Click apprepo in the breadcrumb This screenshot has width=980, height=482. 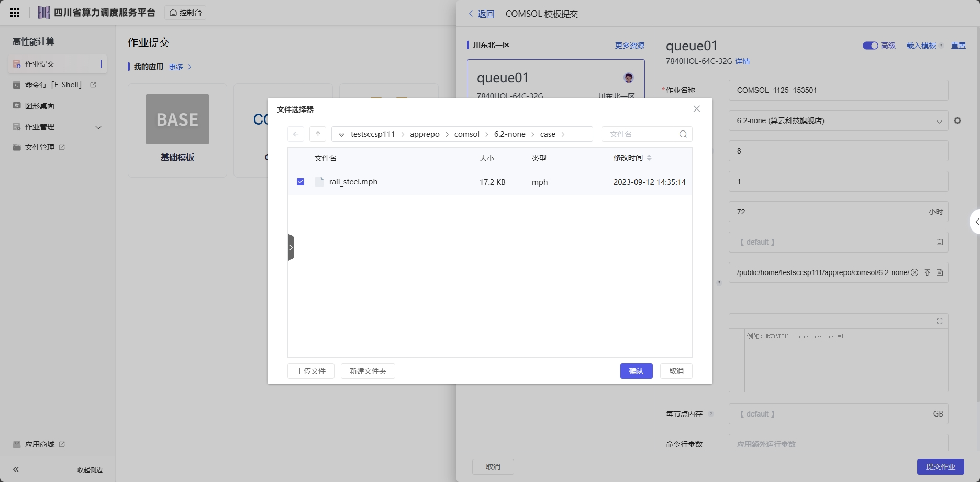[425, 134]
